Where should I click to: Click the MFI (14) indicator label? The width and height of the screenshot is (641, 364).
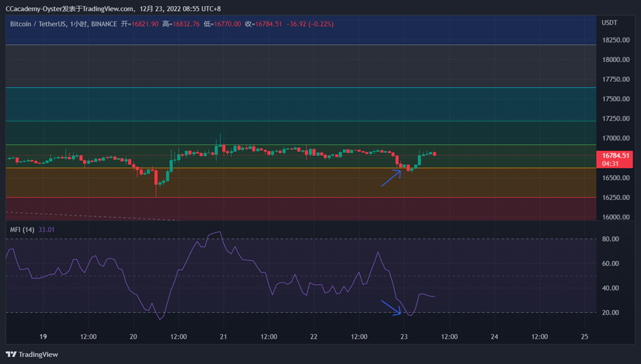22,230
